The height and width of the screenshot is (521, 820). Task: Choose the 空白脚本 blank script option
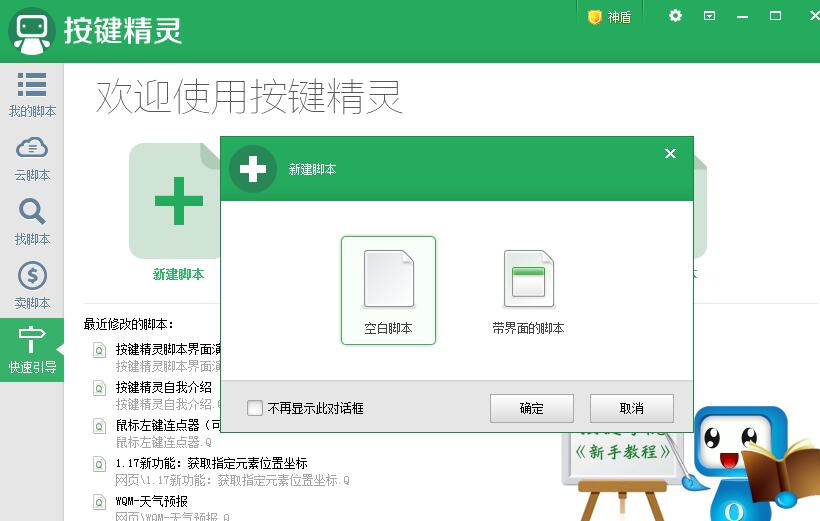coord(388,290)
